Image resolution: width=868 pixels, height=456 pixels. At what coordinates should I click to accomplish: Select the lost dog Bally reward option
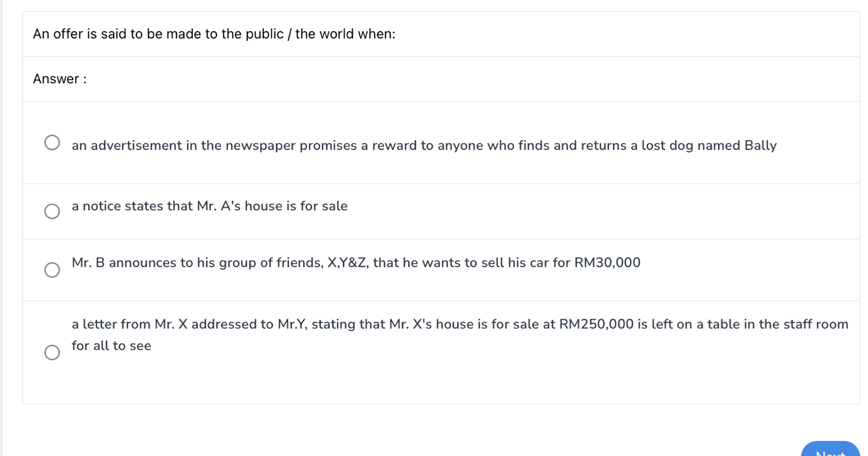click(x=52, y=143)
